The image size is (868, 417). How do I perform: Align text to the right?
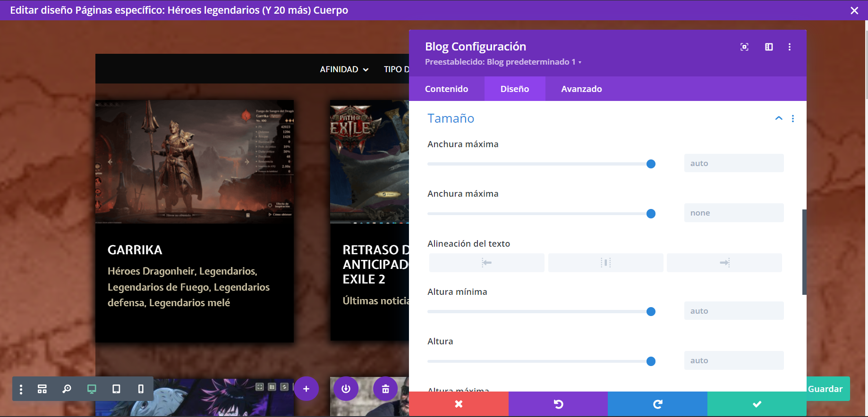(724, 262)
